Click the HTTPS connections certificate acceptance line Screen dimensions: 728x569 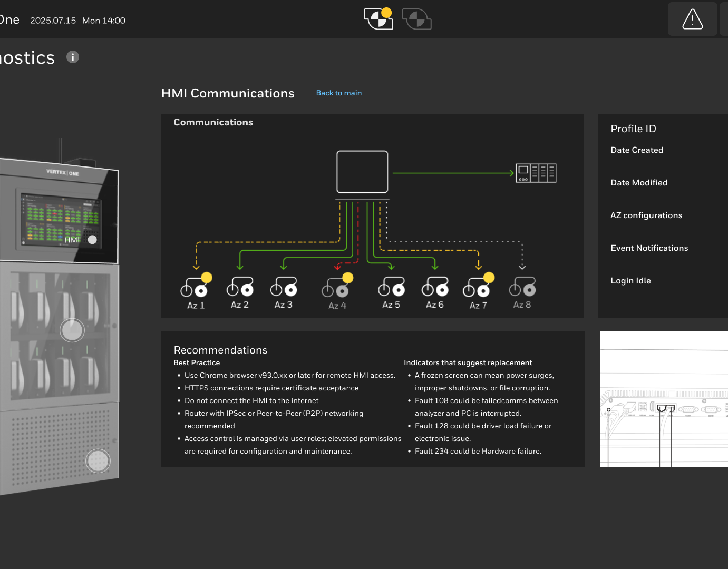(271, 388)
